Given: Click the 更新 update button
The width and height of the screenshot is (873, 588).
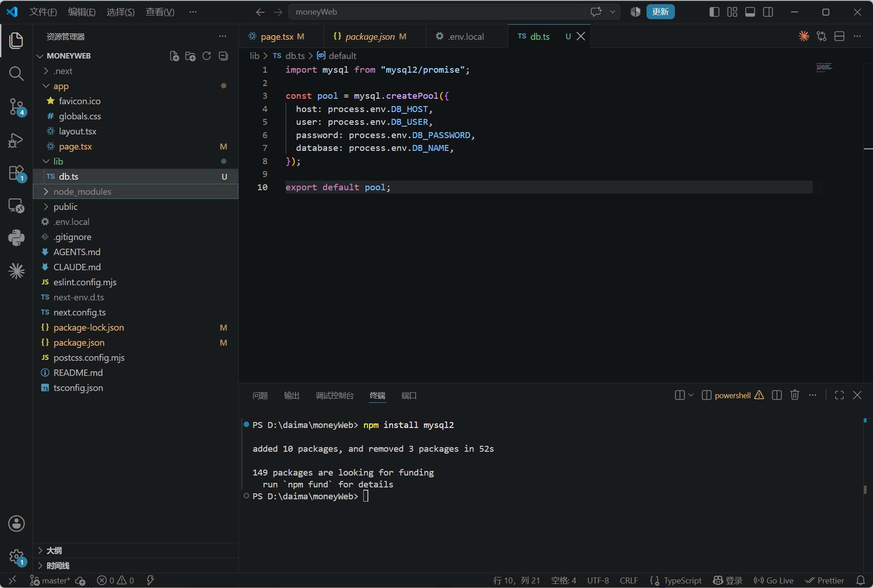Looking at the screenshot, I should [x=660, y=12].
